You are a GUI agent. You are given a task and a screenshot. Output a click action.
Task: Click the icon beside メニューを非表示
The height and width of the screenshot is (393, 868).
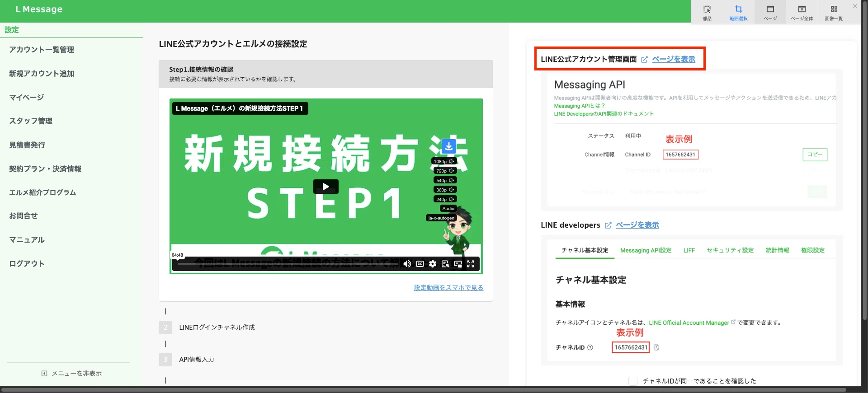(x=44, y=374)
